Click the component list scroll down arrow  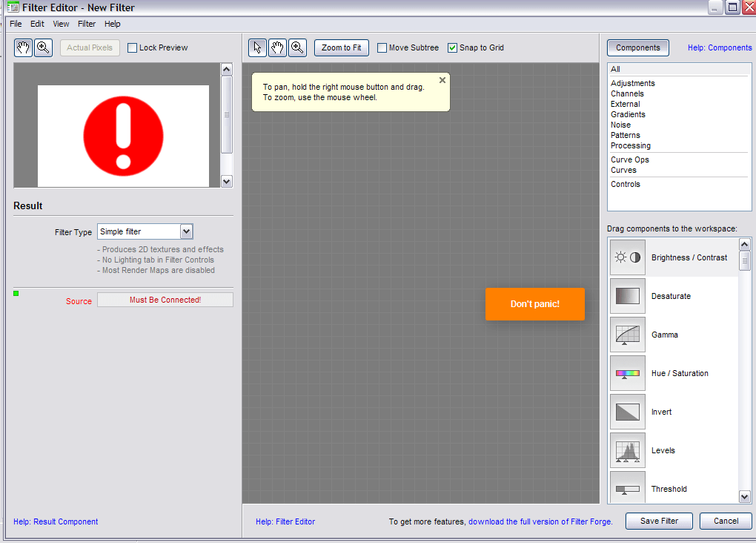click(744, 497)
